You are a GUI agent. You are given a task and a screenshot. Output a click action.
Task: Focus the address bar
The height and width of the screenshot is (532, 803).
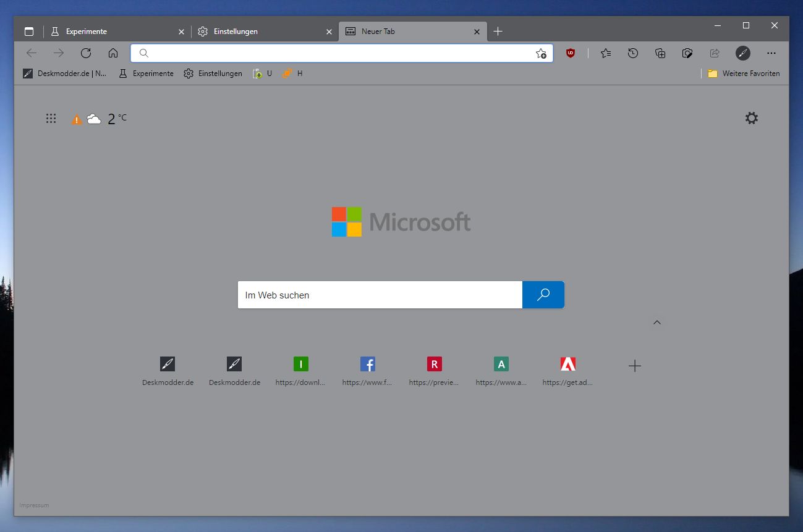coord(342,53)
